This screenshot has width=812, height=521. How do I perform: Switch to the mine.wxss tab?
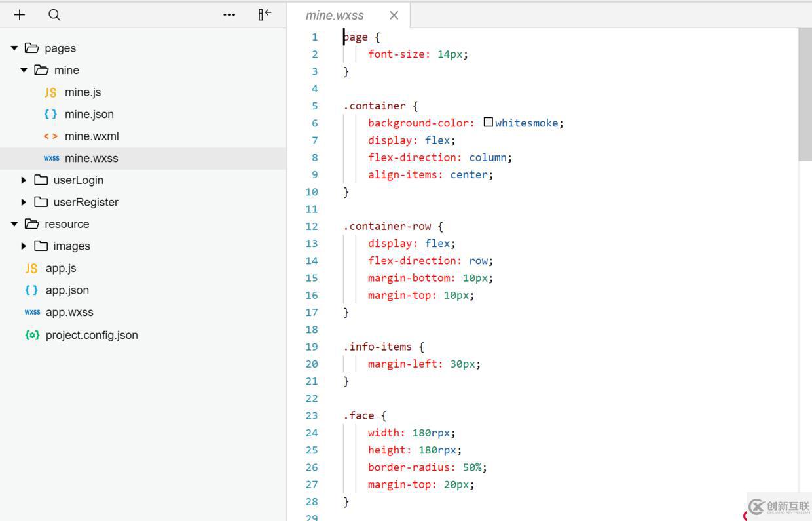335,15
